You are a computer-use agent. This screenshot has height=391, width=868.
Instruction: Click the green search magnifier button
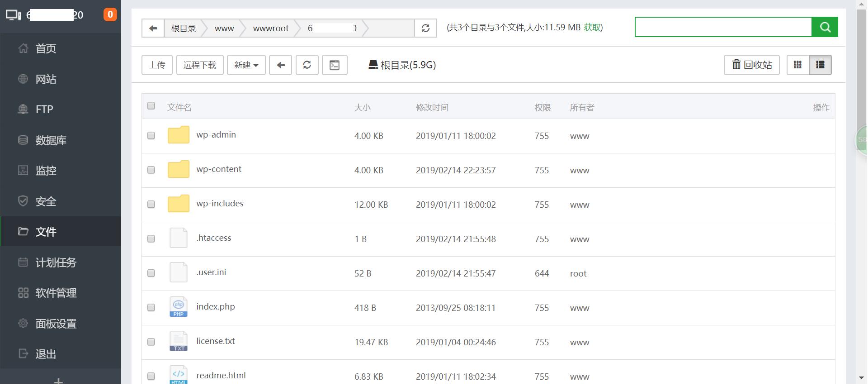point(825,27)
